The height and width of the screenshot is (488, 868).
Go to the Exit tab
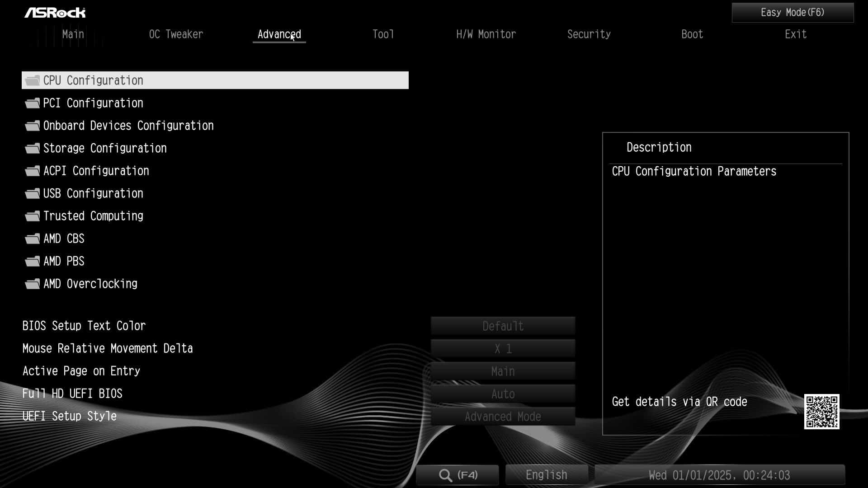[796, 34]
